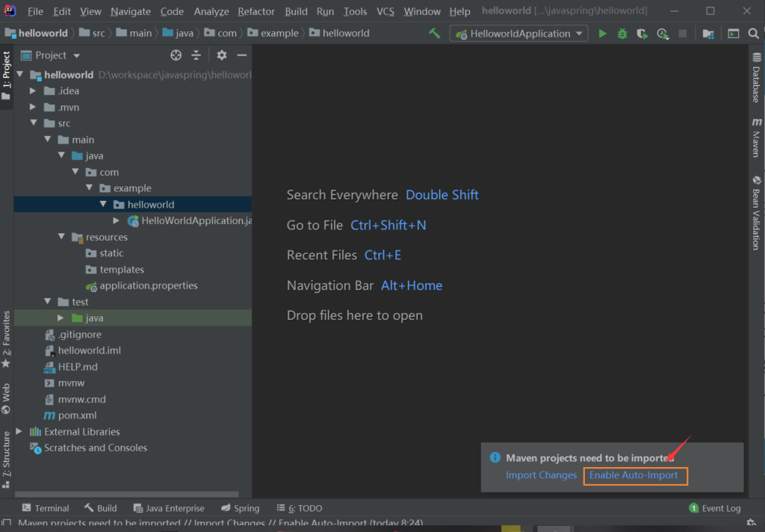Open the Spring tool window

[241, 508]
